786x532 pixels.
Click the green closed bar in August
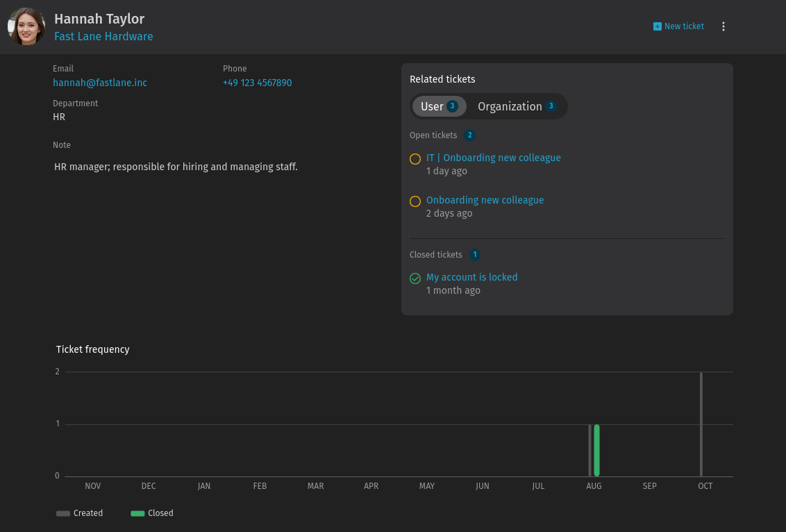[596, 450]
